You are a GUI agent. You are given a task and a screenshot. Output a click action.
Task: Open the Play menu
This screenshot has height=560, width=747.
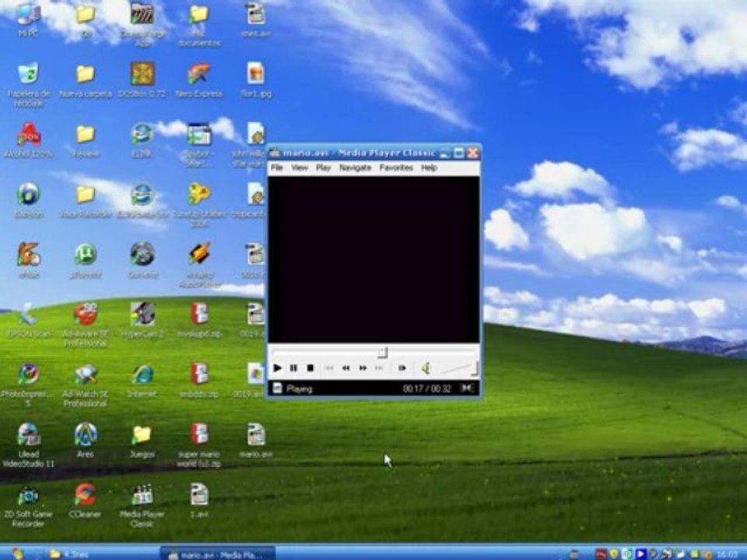323,168
